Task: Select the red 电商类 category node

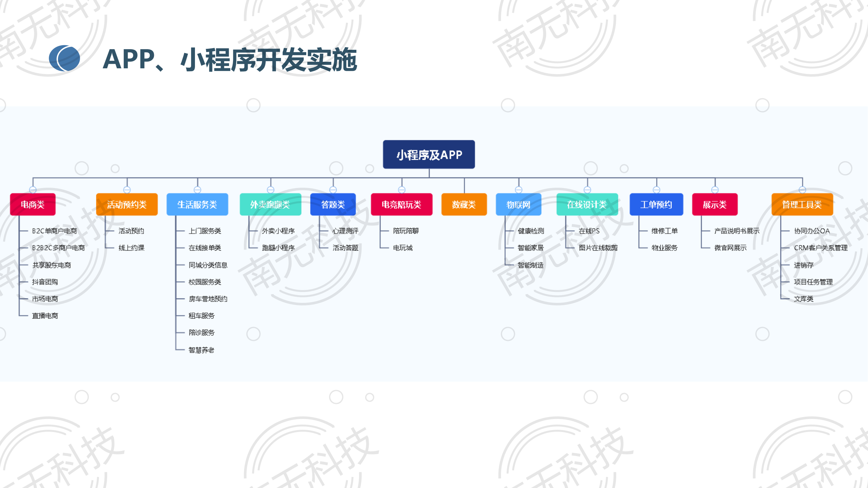Action: pyautogui.click(x=33, y=204)
